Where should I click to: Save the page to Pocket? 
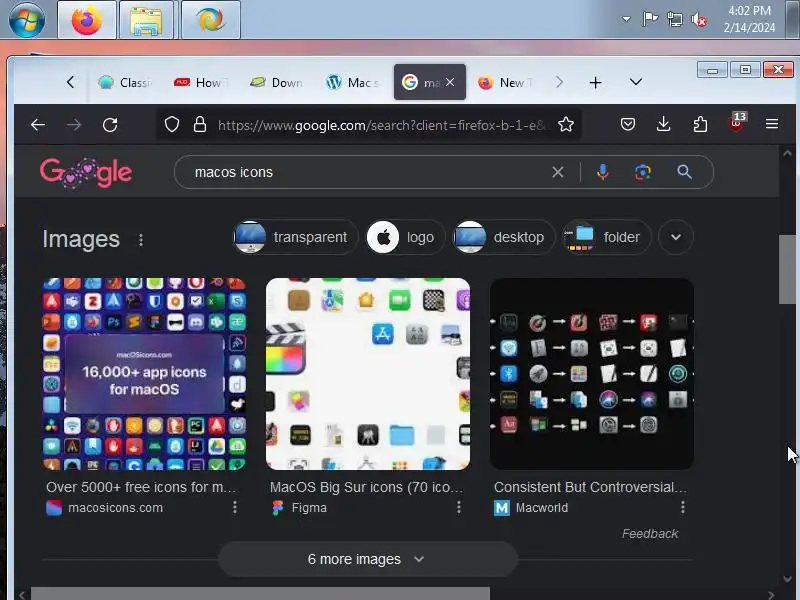click(628, 124)
